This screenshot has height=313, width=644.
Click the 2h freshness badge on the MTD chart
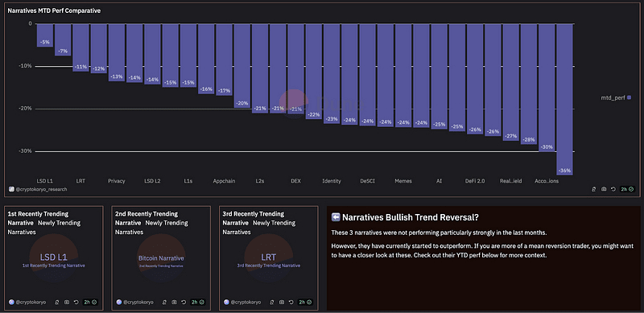tap(627, 189)
